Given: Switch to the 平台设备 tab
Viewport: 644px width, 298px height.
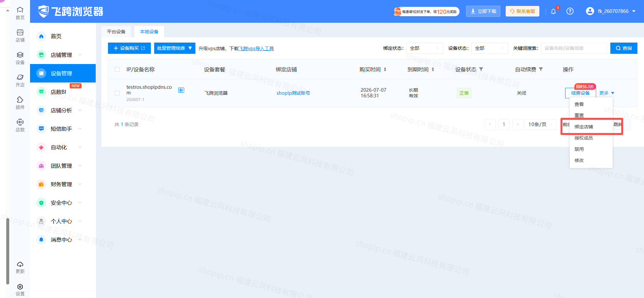Looking at the screenshot, I should (116, 32).
